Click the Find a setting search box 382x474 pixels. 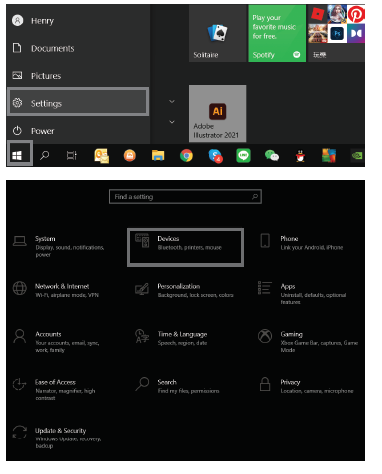pyautogui.click(x=185, y=197)
